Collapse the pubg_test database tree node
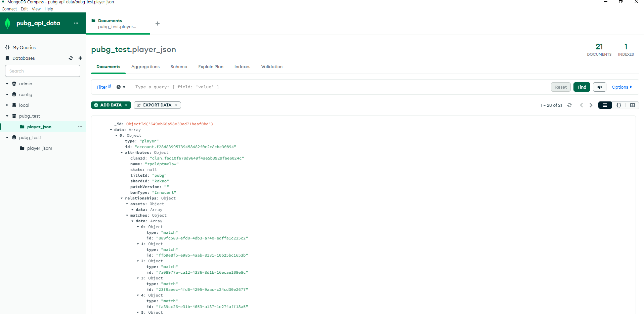This screenshot has height=314, width=644. 7,116
